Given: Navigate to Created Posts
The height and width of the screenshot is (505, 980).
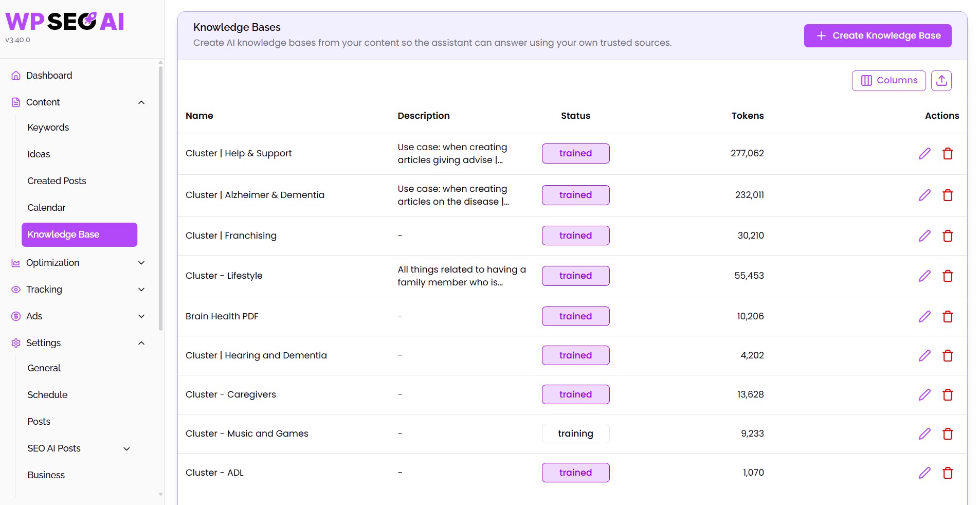Looking at the screenshot, I should pyautogui.click(x=57, y=181).
